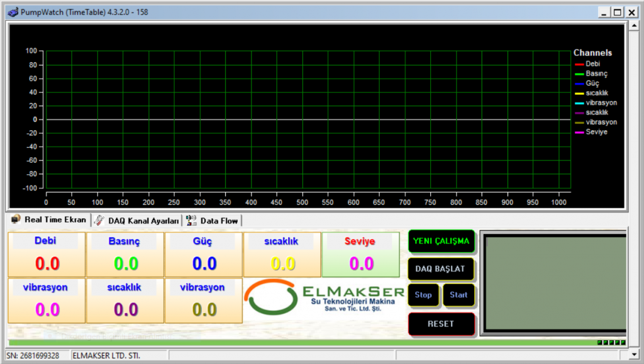644x364 pixels.
Task: Select the Debi value tile
Action: 46,255
